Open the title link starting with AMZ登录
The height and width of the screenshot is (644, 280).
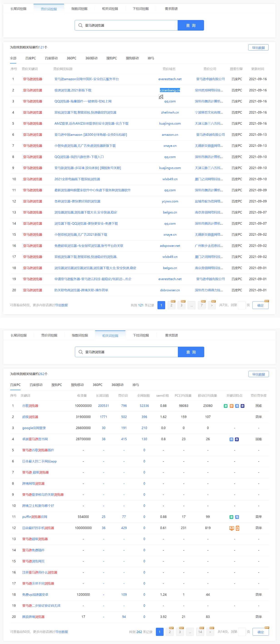(x=91, y=124)
